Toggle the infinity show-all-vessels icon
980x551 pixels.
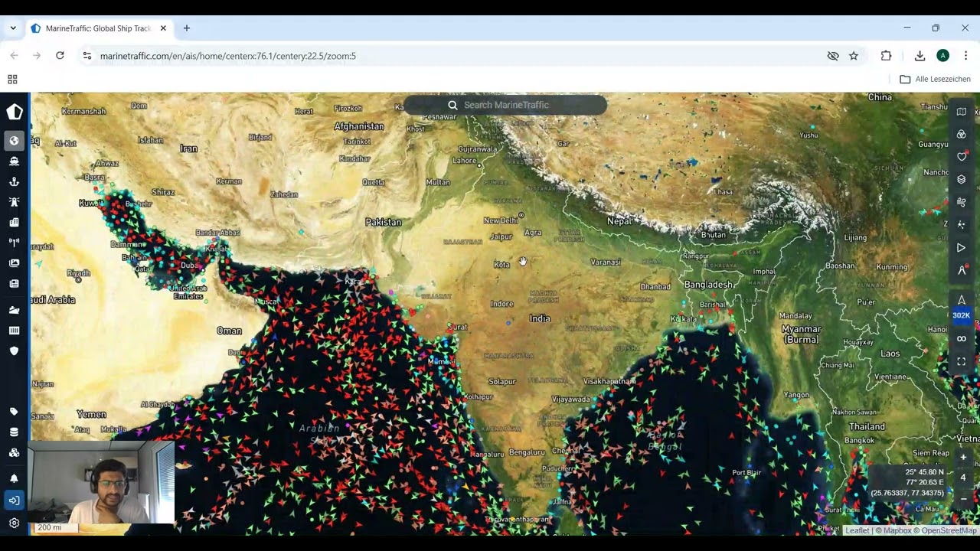[x=961, y=338]
